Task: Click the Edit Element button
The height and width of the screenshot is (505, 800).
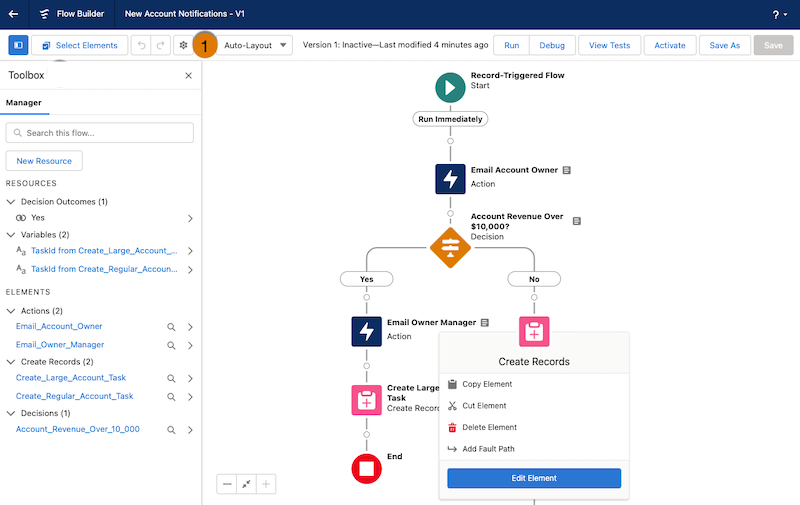Action: 534,478
